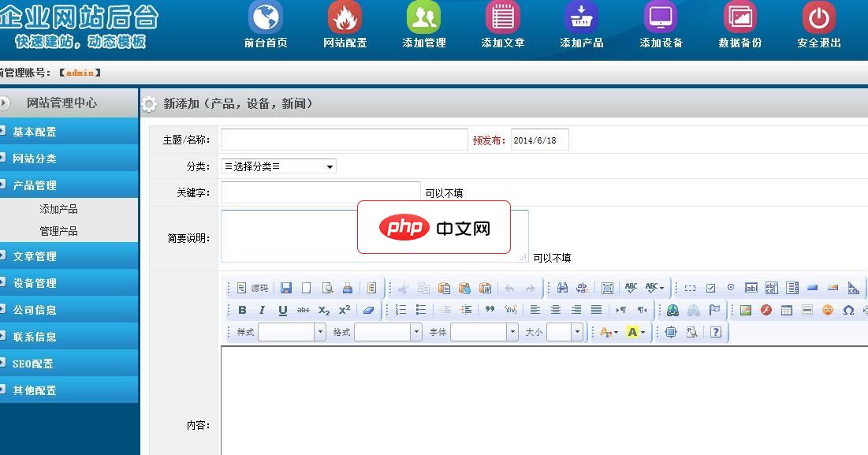Click the save icon in editor toolbar
Image resolution: width=868 pixels, height=455 pixels.
(285, 288)
